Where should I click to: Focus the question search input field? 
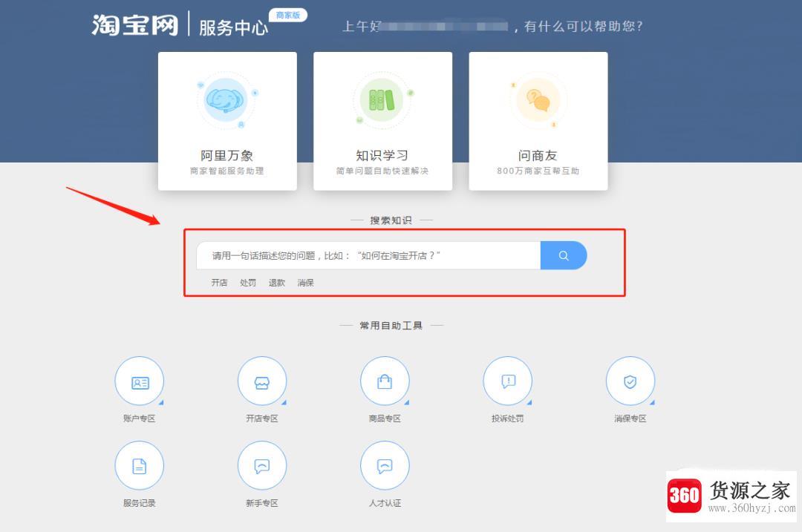pyautogui.click(x=368, y=255)
